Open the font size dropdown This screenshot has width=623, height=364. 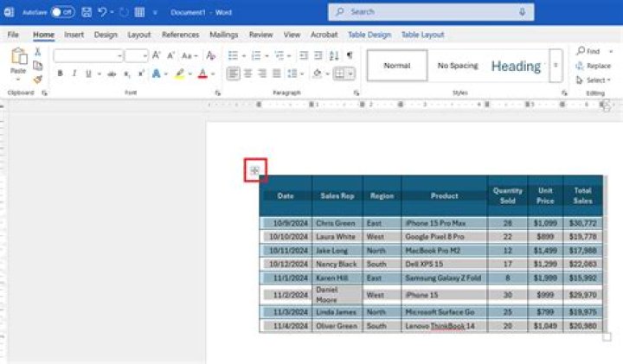click(136, 55)
